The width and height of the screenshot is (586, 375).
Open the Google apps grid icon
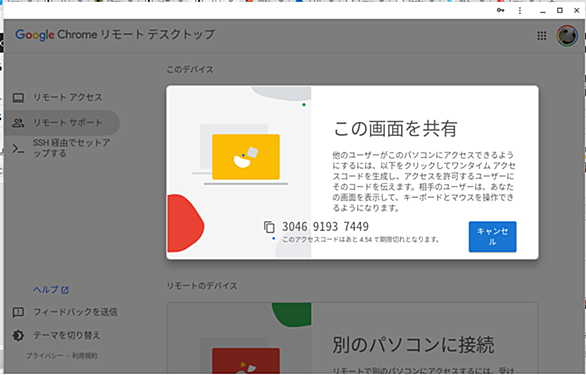pos(542,36)
